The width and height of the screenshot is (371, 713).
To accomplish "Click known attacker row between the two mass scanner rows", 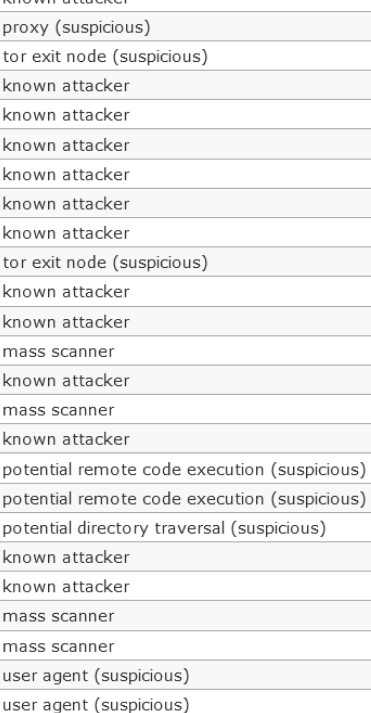I will click(x=186, y=380).
